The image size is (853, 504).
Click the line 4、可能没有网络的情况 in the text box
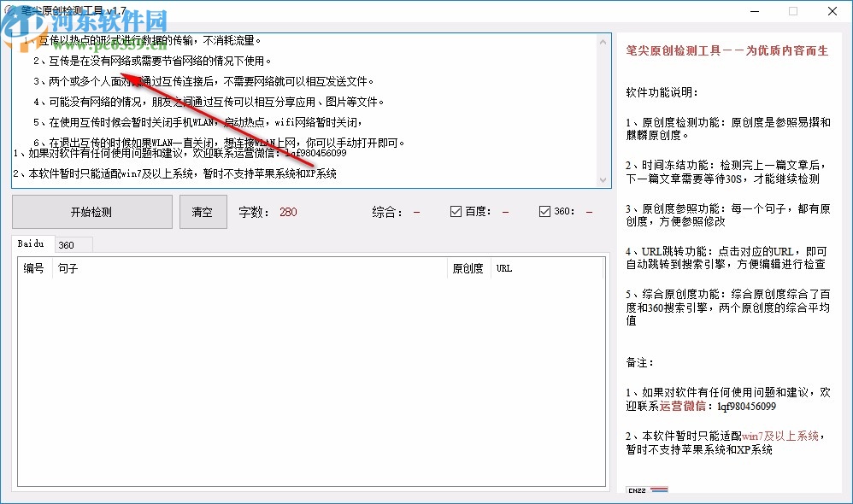[209, 102]
